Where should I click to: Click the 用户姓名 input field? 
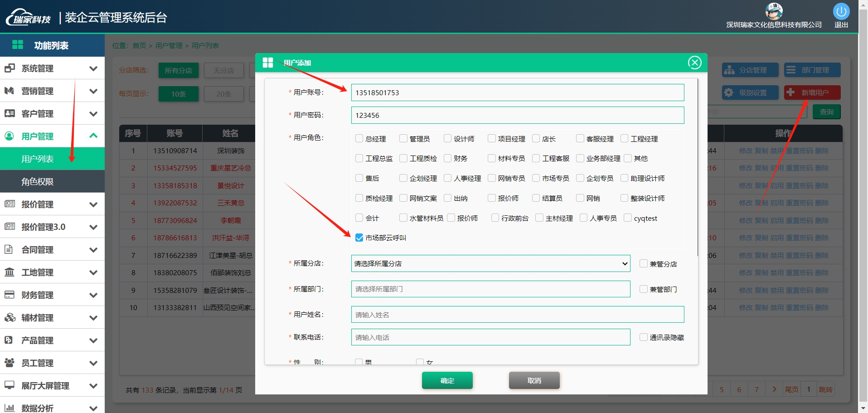coord(517,315)
